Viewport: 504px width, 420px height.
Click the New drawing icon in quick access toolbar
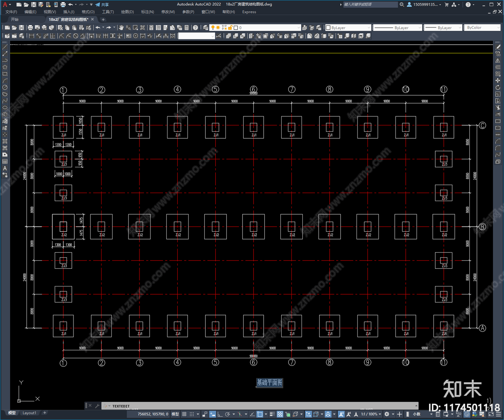pyautogui.click(x=19, y=4)
